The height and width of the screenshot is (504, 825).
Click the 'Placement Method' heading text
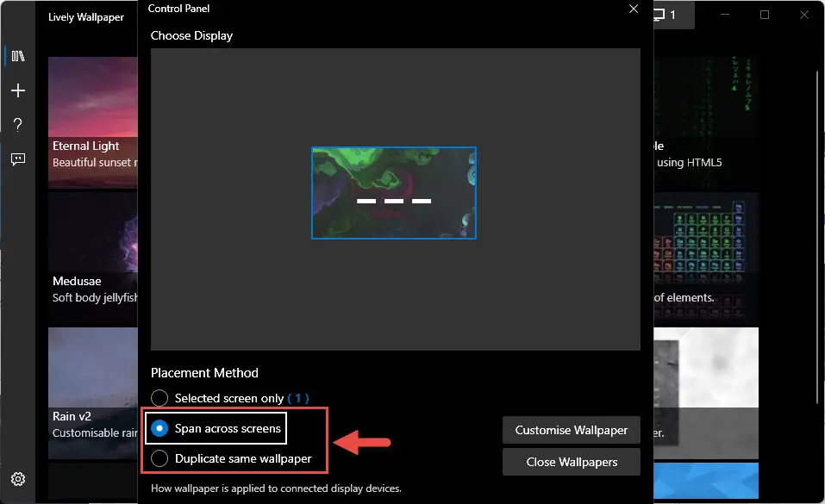(x=204, y=373)
